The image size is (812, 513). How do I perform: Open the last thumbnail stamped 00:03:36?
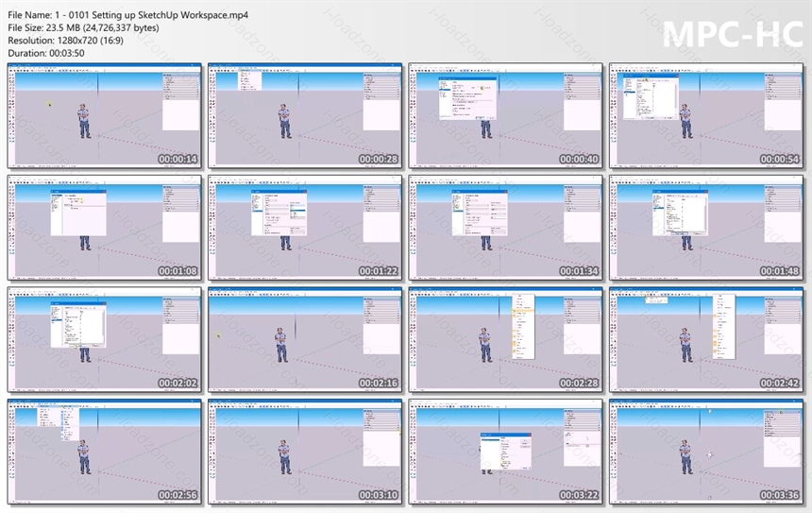[706, 452]
